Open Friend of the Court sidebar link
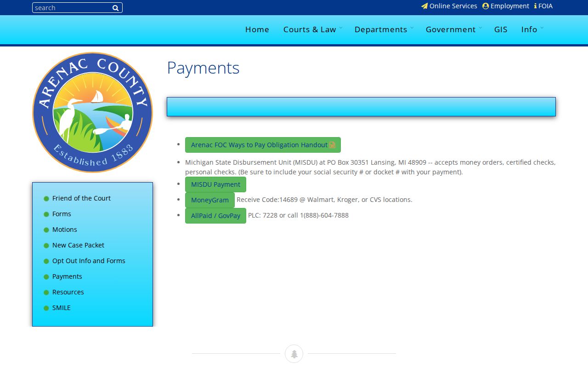The width and height of the screenshot is (588, 368). (81, 198)
